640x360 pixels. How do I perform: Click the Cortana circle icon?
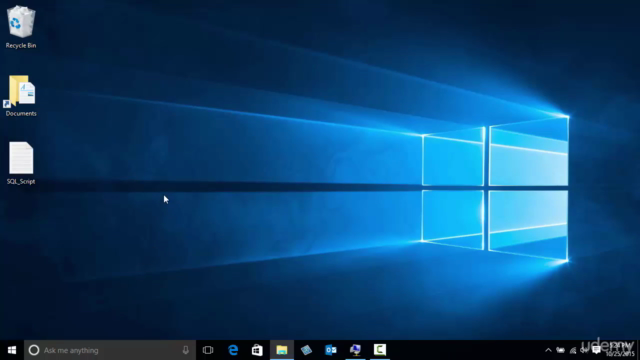pyautogui.click(x=34, y=350)
